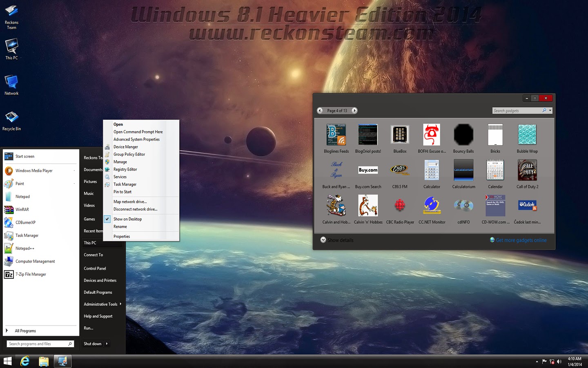Screen dimensions: 588x368
Task: Click the clock in the taskbar
Action: point(575,361)
